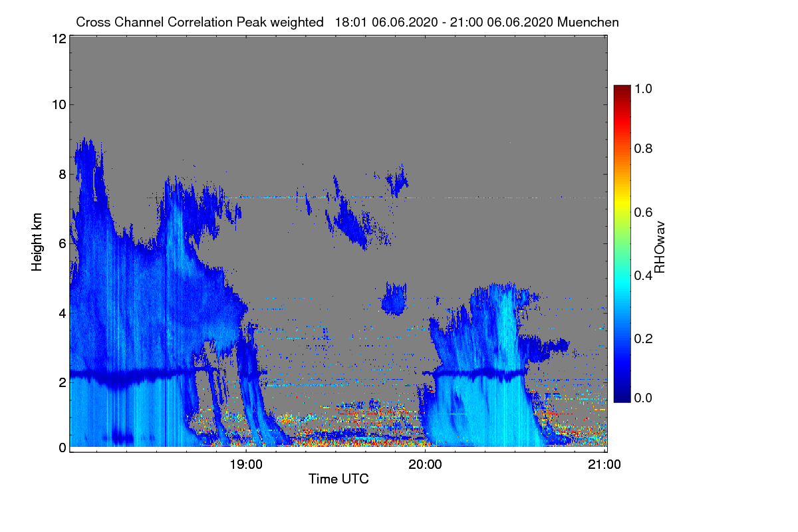Click the height axis label '10'

58,104
